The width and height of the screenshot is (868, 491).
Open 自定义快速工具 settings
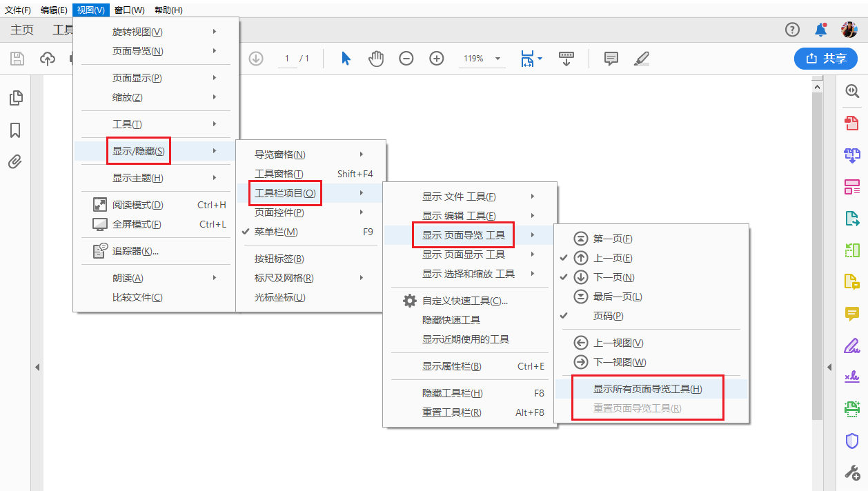(x=470, y=301)
